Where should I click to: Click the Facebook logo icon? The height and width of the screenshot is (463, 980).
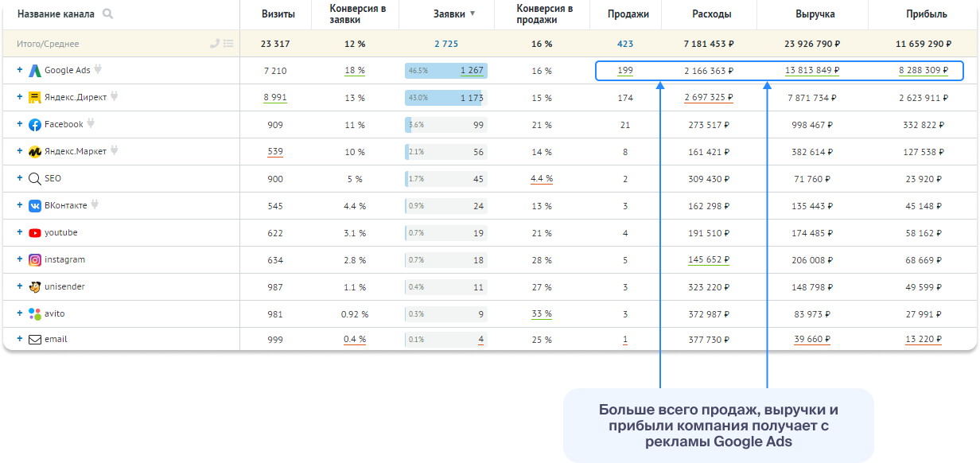pyautogui.click(x=35, y=125)
